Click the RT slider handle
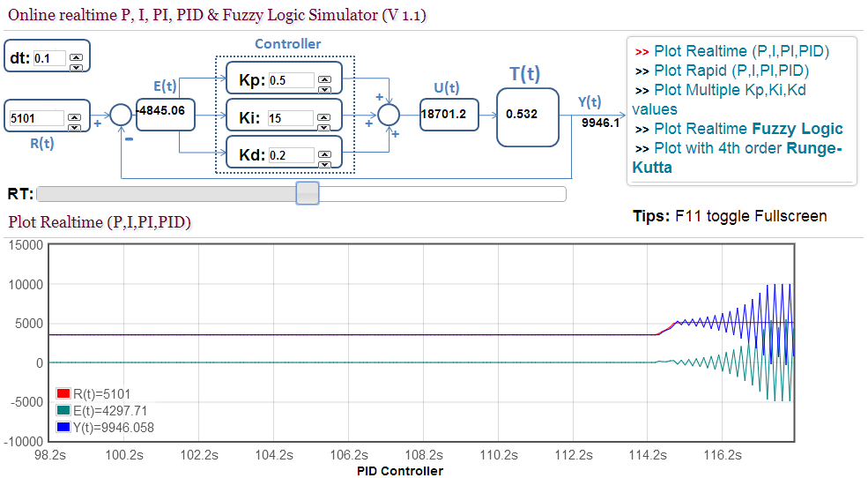This screenshot has width=868, height=478. [307, 193]
